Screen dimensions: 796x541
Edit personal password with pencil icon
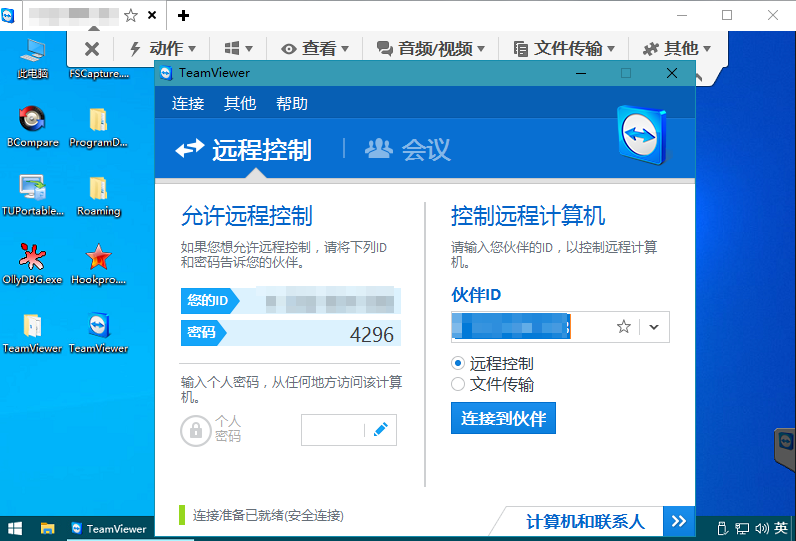(x=381, y=430)
